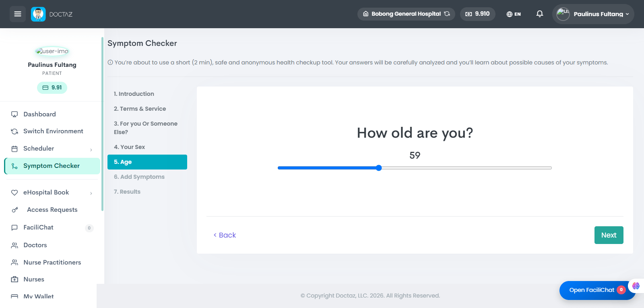Screen dimensions: 644x308
Task: Click the Doctaz logo icon
Action: click(38, 14)
